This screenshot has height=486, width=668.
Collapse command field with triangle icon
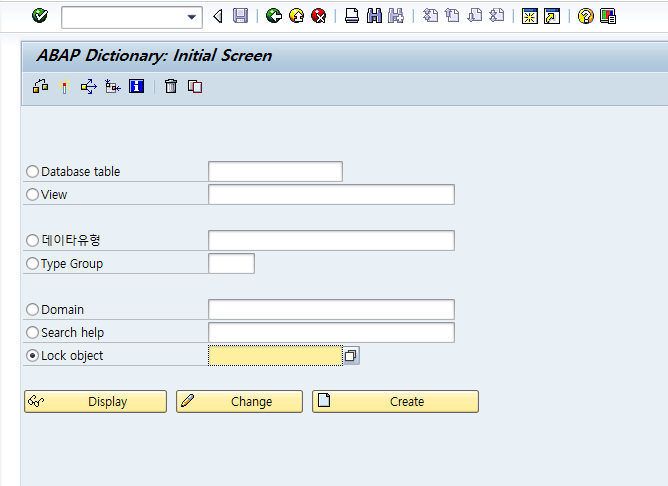(x=218, y=17)
